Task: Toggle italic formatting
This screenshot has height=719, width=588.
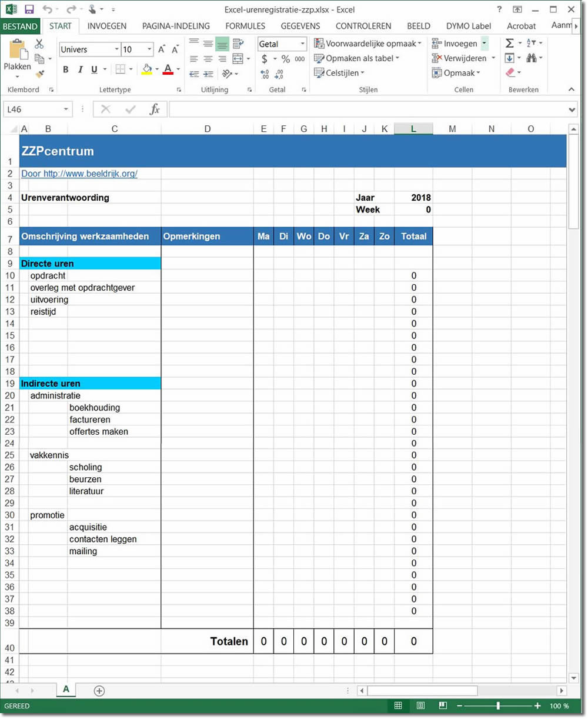Action: pos(81,69)
